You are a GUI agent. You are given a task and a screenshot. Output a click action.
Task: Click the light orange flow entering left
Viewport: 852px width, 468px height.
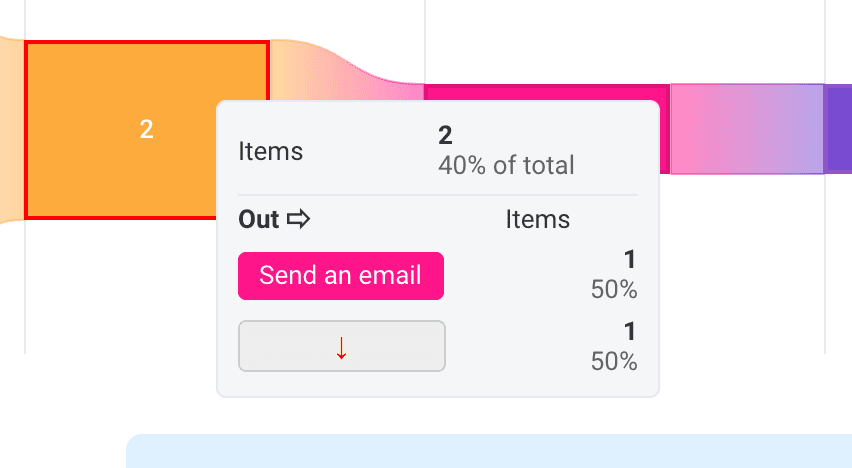12,129
